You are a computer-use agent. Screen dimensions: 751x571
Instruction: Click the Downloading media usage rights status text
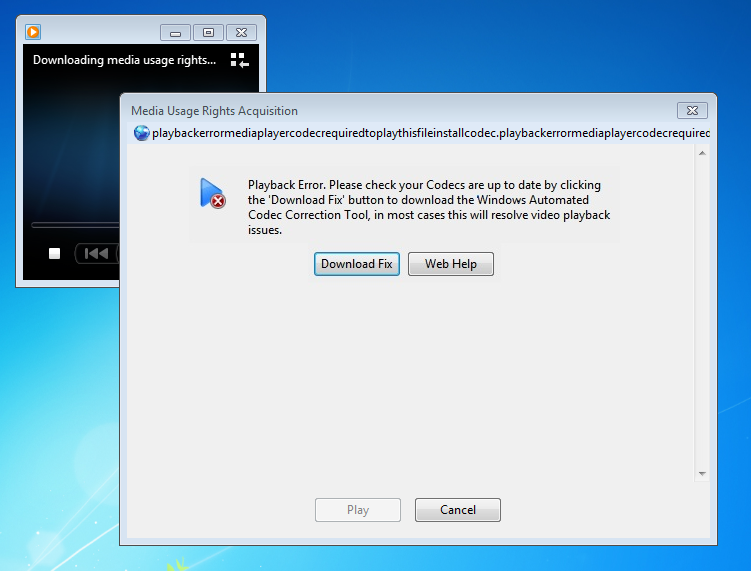pyautogui.click(x=124, y=60)
